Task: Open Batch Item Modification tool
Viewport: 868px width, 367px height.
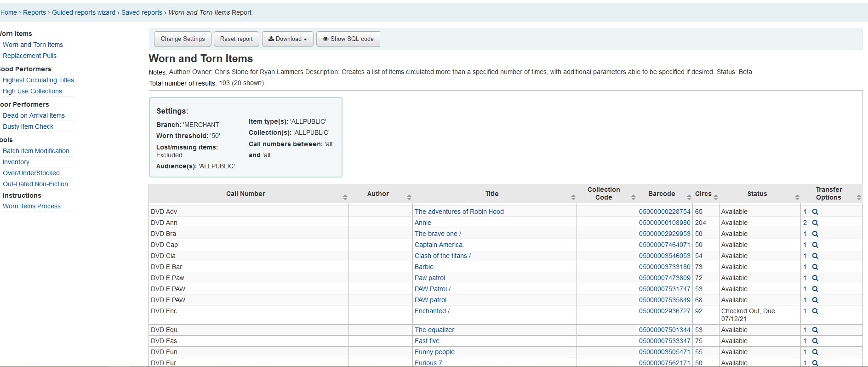Action: coord(36,151)
